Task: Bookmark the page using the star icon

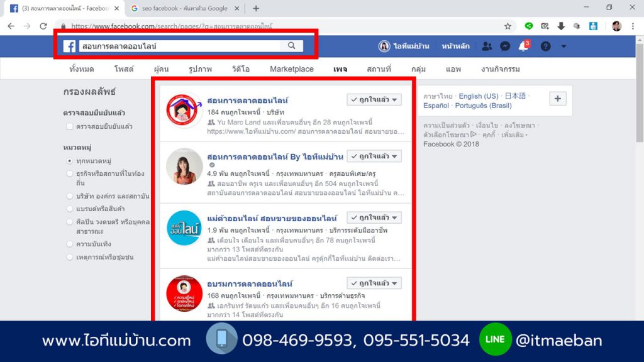Action: click(507, 26)
